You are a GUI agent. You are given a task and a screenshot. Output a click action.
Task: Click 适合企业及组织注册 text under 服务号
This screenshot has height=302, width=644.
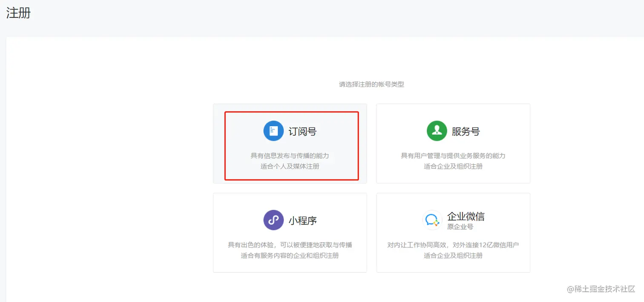click(x=453, y=166)
